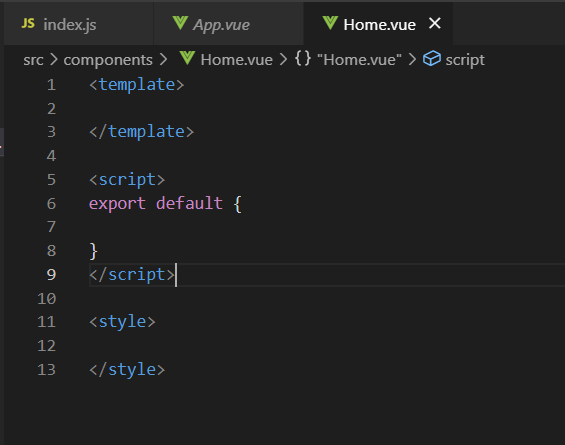Click line number 1 in gutter
This screenshot has height=445, width=565.
[51, 85]
